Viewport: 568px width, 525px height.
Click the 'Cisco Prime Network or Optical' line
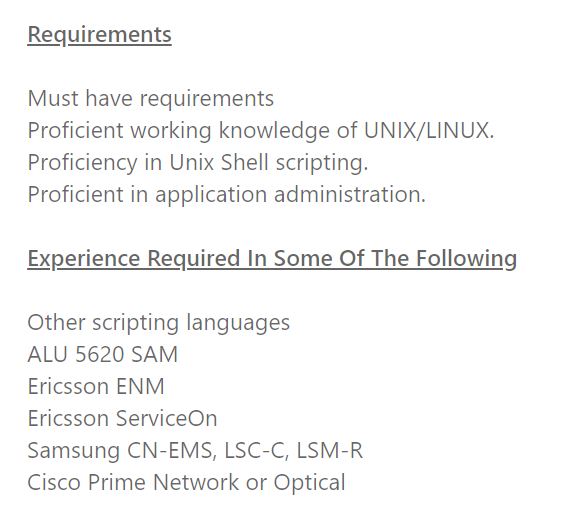click(187, 483)
